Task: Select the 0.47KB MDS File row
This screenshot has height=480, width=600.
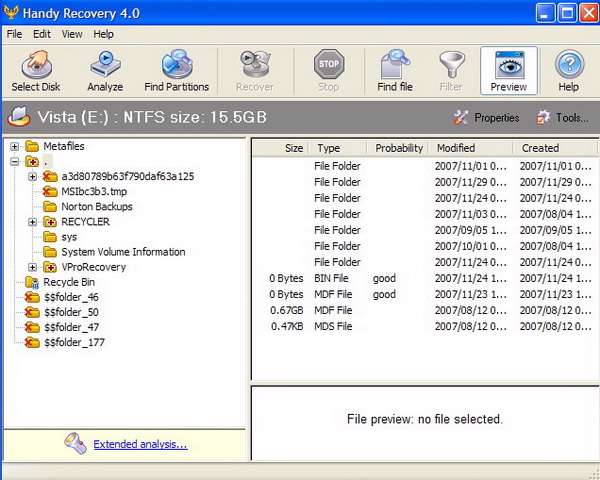Action: click(x=425, y=327)
